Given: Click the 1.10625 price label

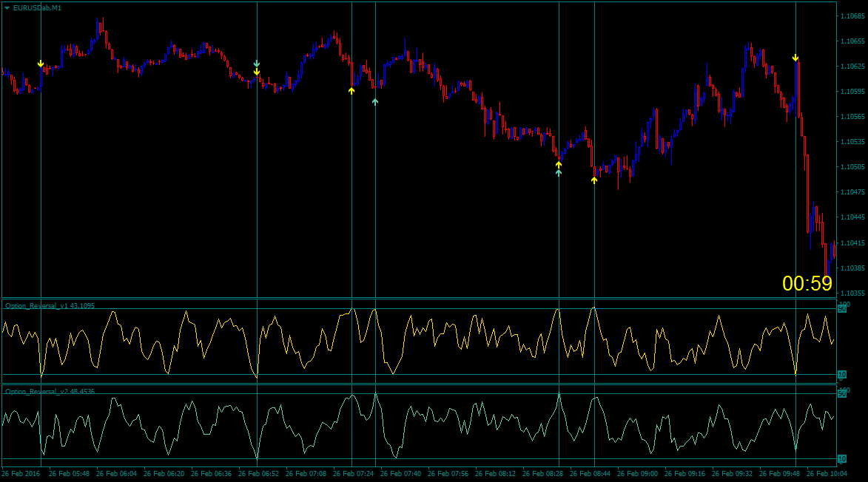Looking at the screenshot, I should coord(852,67).
